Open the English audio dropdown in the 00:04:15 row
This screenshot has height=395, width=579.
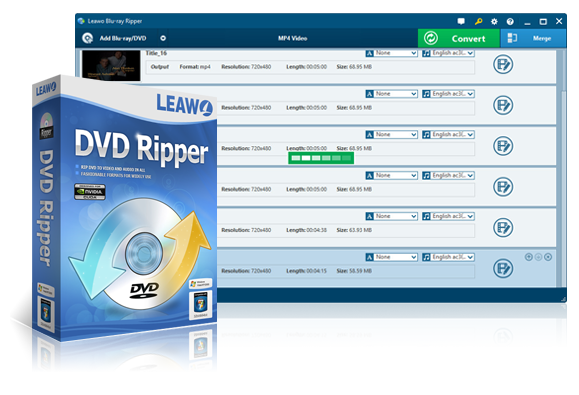click(x=453, y=257)
